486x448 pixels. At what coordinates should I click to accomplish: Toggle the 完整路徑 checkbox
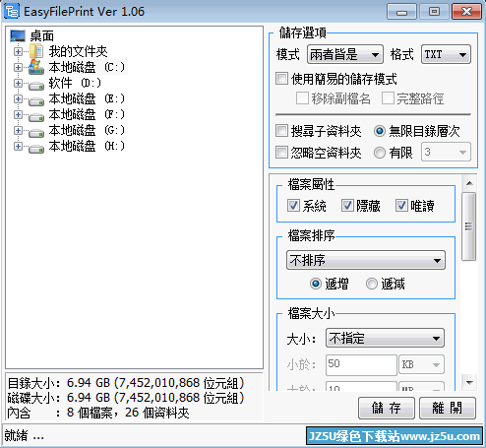[388, 98]
